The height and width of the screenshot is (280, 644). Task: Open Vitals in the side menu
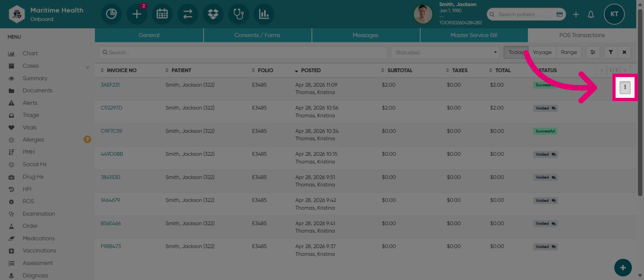point(30,127)
